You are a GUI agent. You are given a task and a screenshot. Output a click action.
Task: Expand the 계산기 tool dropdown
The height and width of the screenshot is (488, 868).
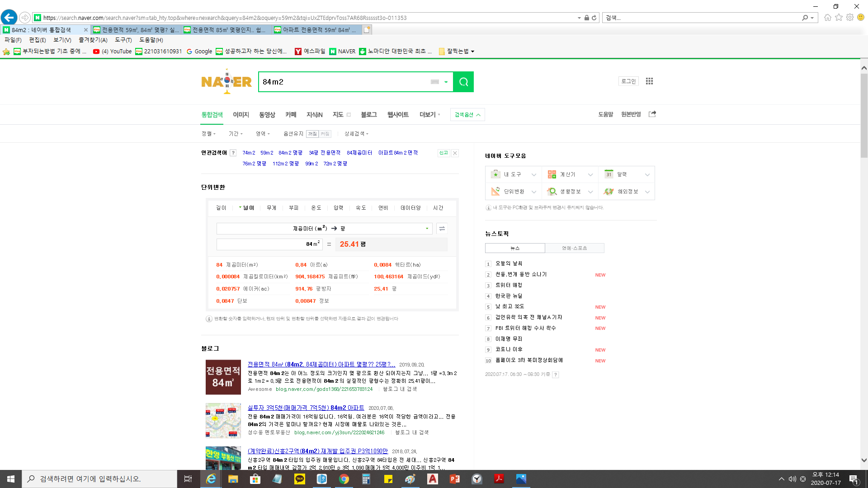pyautogui.click(x=590, y=175)
